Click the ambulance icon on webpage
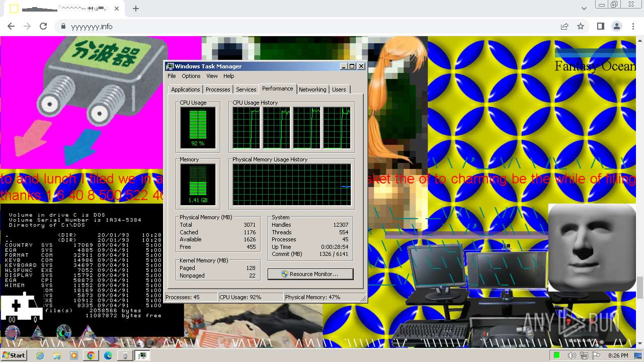The height and width of the screenshot is (362, 644). click(22, 308)
